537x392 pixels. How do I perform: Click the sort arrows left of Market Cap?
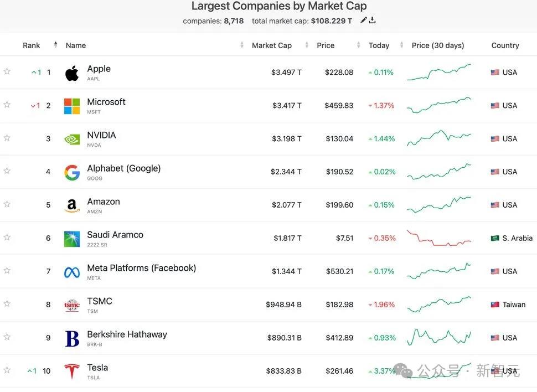242,45
